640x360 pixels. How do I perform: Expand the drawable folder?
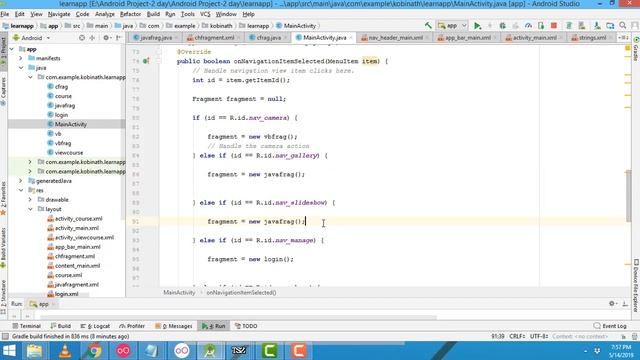(30, 200)
